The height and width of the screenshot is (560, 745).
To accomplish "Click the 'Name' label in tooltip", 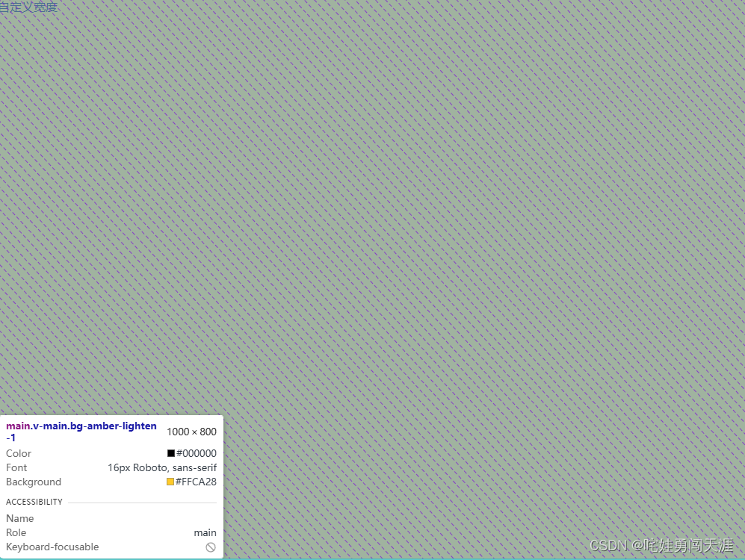I will pyautogui.click(x=20, y=518).
